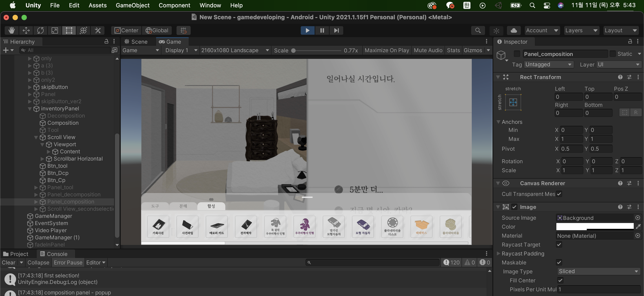Open the Stats overlay
The height and width of the screenshot is (296, 644).
pyautogui.click(x=453, y=50)
